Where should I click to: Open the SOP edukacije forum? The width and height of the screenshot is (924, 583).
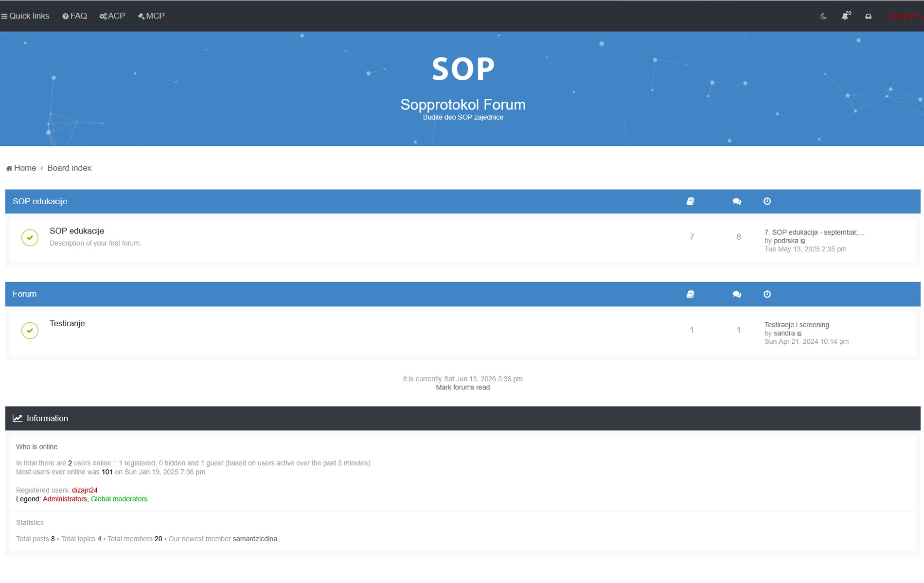pos(77,231)
